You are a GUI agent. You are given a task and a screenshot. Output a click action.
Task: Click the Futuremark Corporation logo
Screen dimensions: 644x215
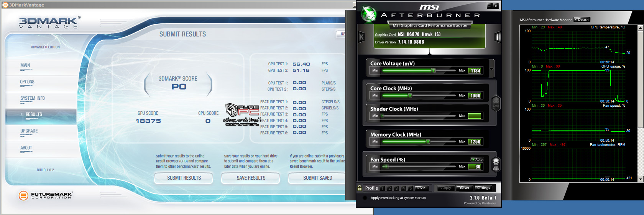click(x=45, y=195)
